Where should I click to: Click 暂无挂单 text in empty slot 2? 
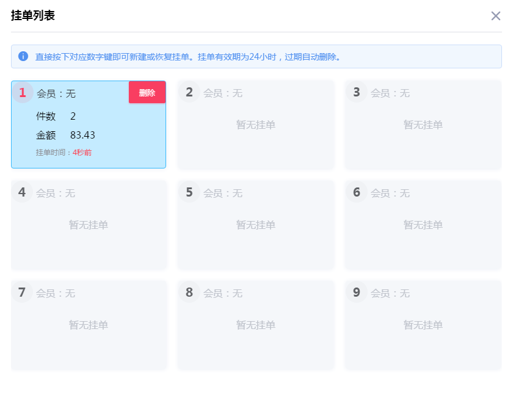(x=256, y=125)
